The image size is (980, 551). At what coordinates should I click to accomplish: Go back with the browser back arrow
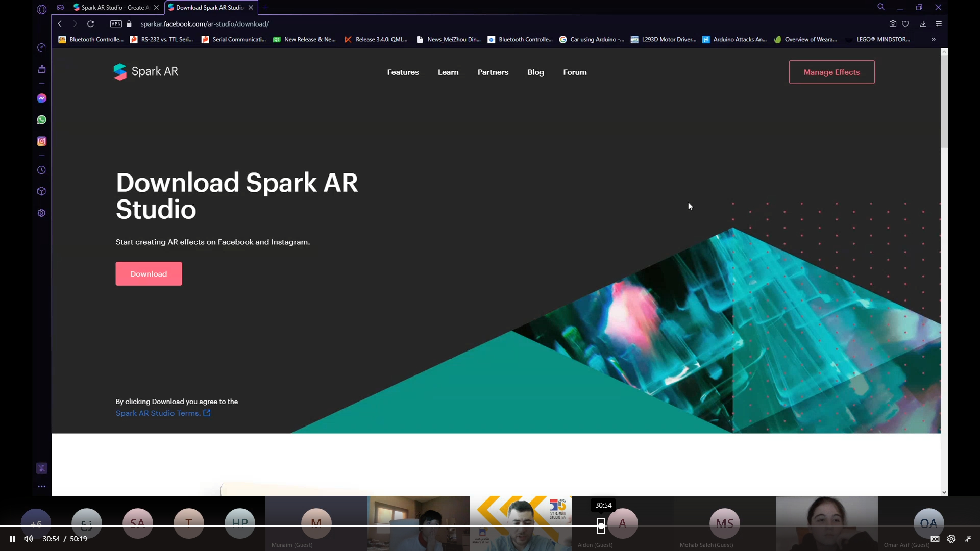pyautogui.click(x=60, y=24)
